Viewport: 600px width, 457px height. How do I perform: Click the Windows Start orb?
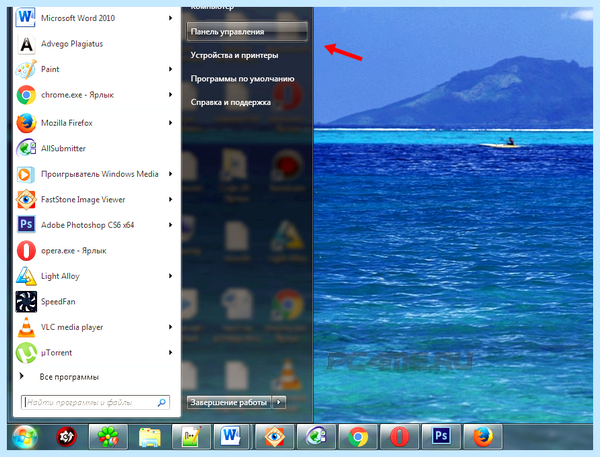pos(25,437)
